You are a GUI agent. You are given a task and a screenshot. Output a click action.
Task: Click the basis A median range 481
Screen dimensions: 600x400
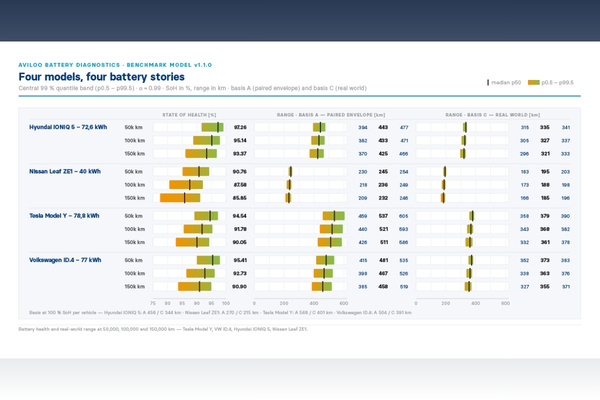coord(383,260)
